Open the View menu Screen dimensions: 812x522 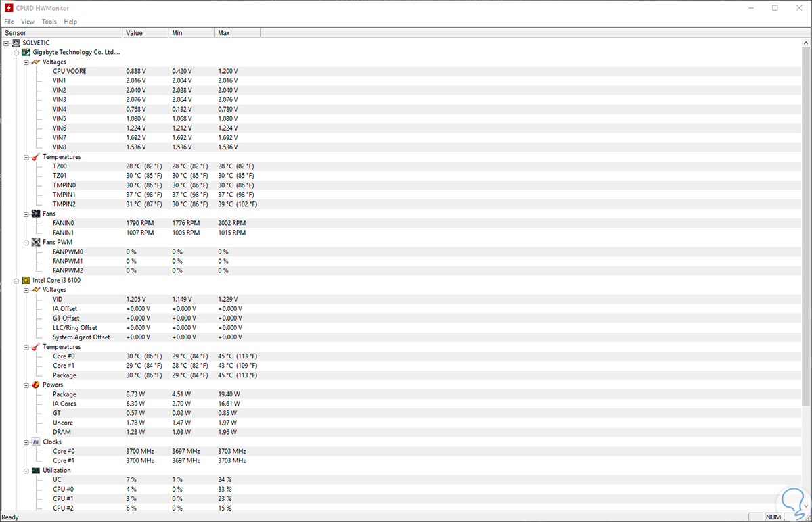[x=28, y=22]
